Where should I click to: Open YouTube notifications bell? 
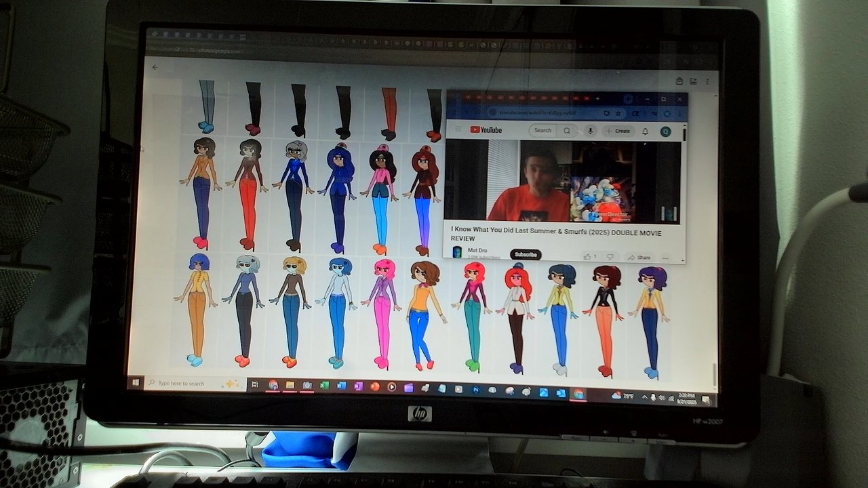(x=646, y=131)
